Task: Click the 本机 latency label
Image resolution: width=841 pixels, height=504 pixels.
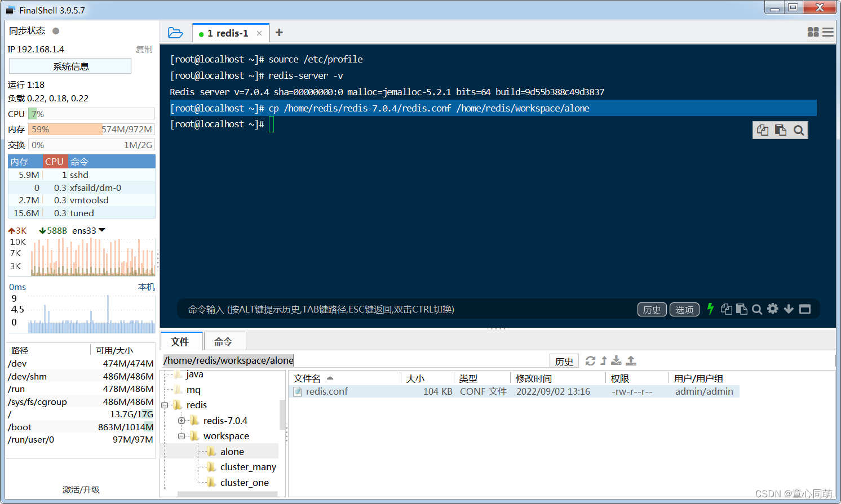Action: coord(147,287)
